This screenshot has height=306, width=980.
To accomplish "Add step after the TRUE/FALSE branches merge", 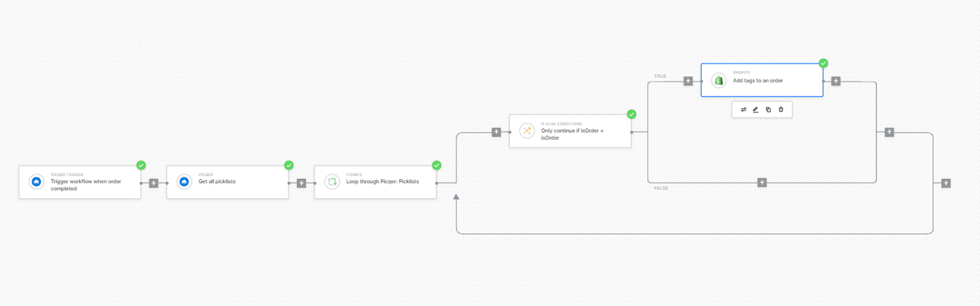I will (x=889, y=132).
